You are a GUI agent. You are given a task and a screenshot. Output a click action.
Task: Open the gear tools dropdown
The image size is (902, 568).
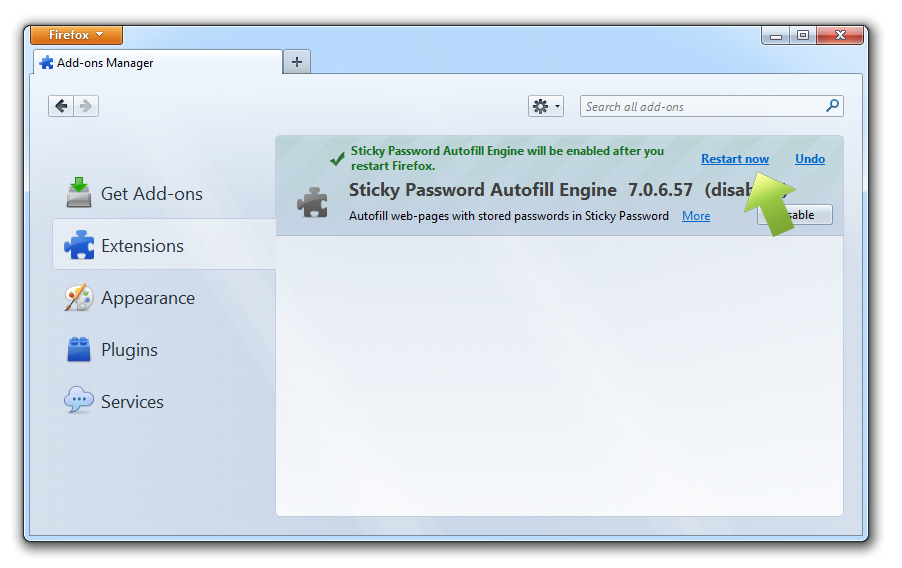point(545,106)
